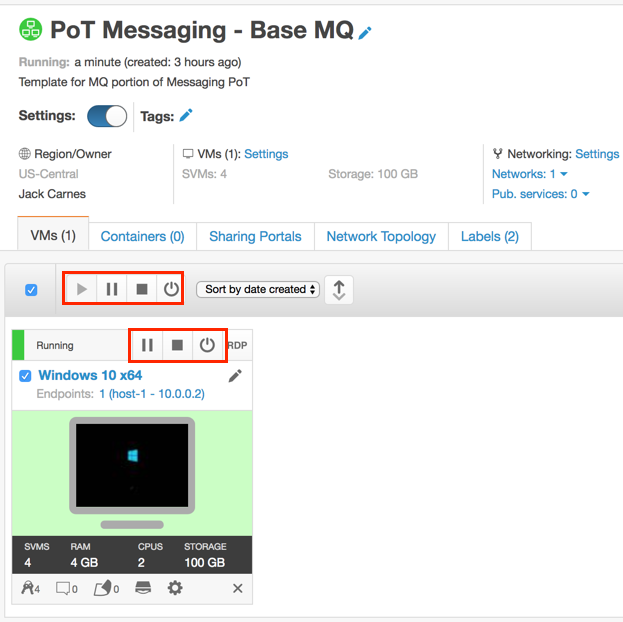Open the Network Topology tab
The height and width of the screenshot is (622, 623).
click(x=381, y=236)
